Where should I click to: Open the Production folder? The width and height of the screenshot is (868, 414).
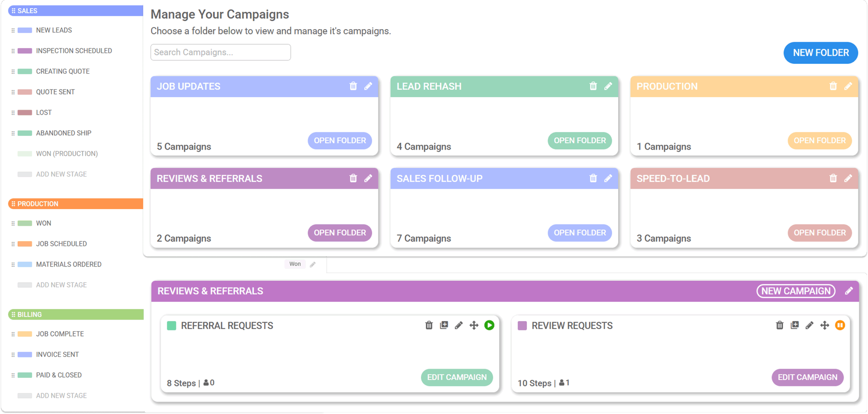tap(820, 141)
